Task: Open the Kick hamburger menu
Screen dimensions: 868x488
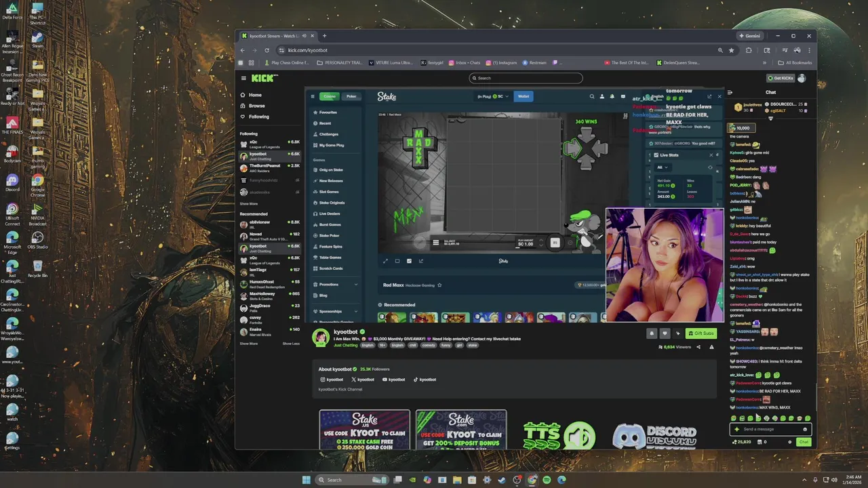Action: point(243,78)
